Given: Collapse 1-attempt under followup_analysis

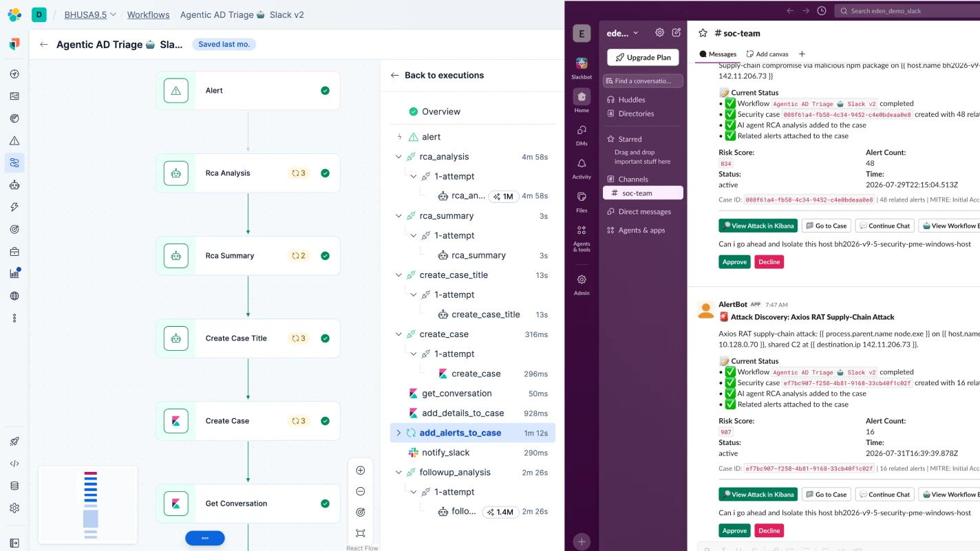Looking at the screenshot, I should point(413,492).
